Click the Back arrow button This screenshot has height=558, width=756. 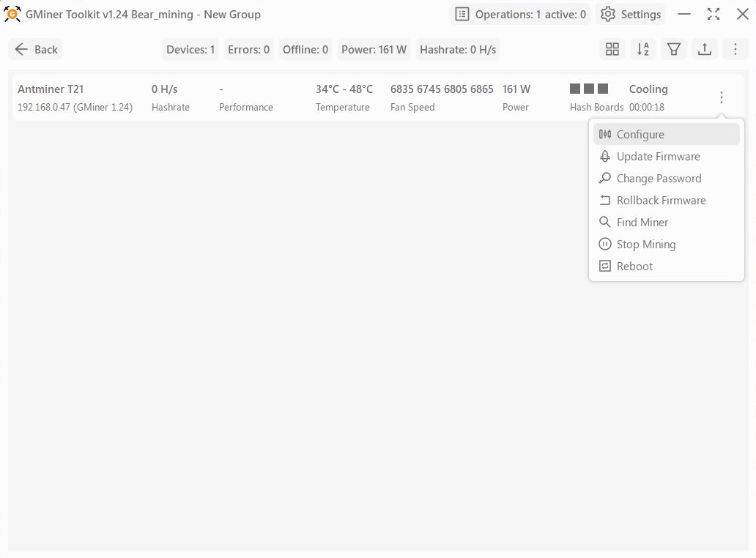tap(35, 49)
